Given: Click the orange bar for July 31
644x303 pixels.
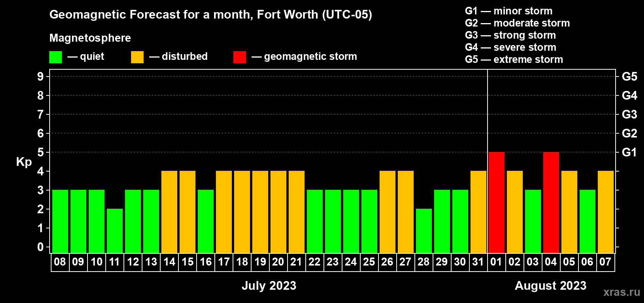Looking at the screenshot, I should coord(478,212).
